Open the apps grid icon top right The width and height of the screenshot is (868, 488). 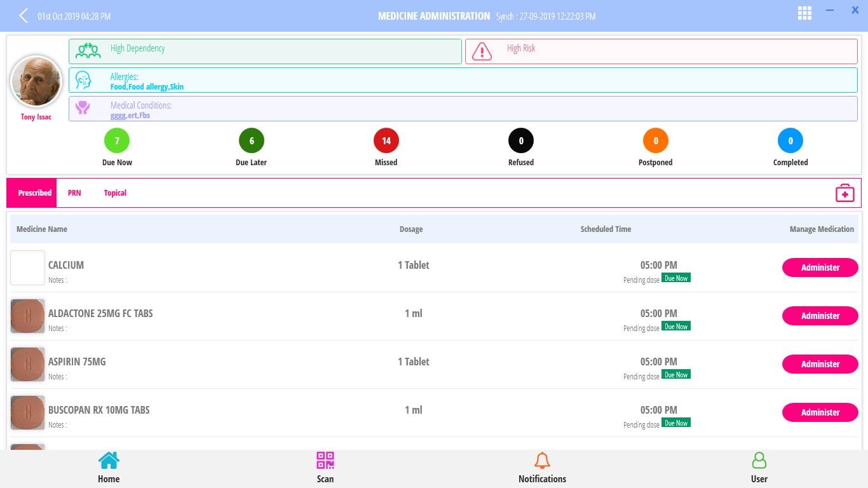click(x=804, y=13)
